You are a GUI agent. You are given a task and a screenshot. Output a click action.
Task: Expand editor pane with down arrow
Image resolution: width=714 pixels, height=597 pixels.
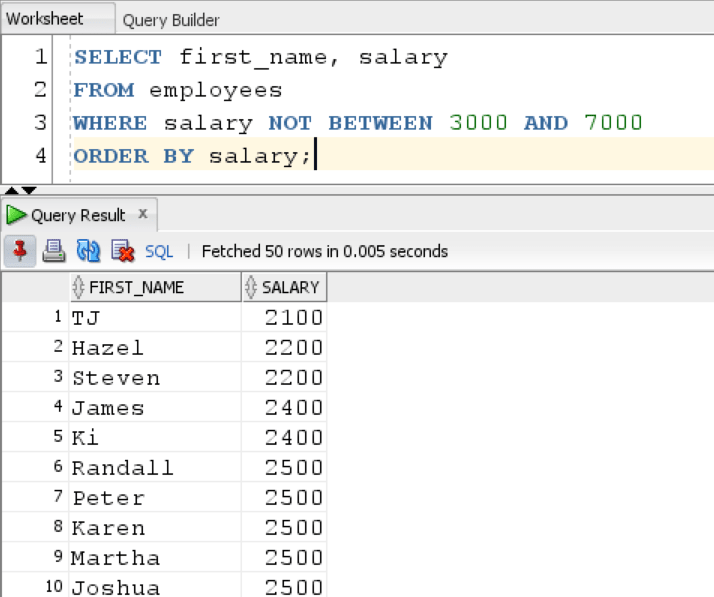29,190
